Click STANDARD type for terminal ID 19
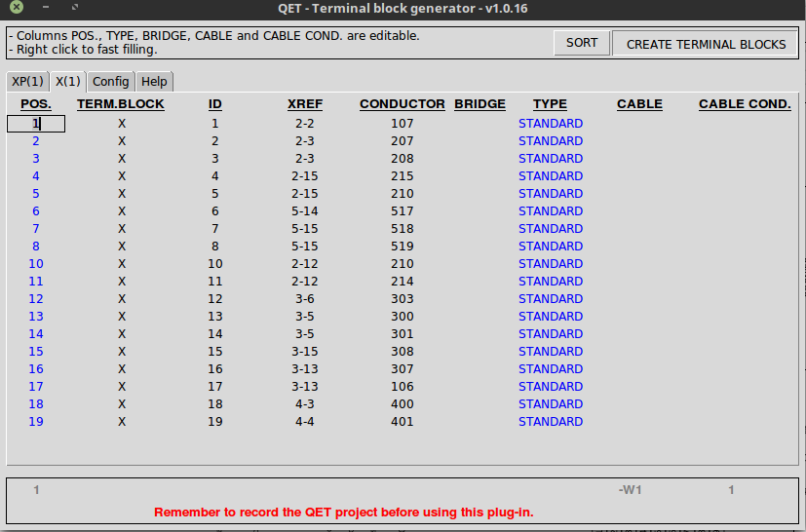 [550, 422]
